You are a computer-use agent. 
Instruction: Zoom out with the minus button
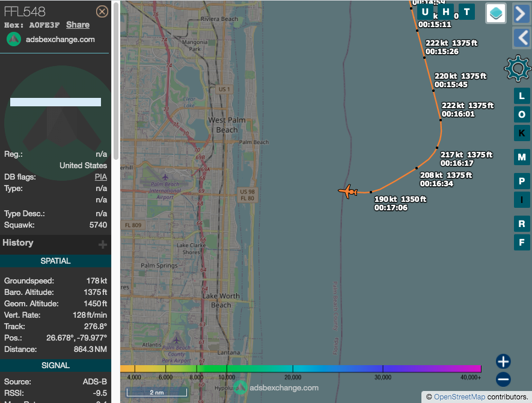pyautogui.click(x=503, y=379)
